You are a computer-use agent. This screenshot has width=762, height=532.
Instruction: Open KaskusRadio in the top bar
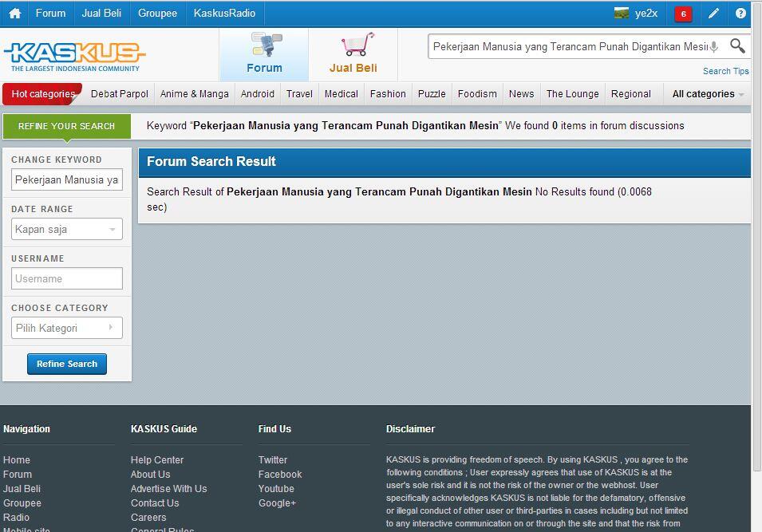(x=224, y=13)
